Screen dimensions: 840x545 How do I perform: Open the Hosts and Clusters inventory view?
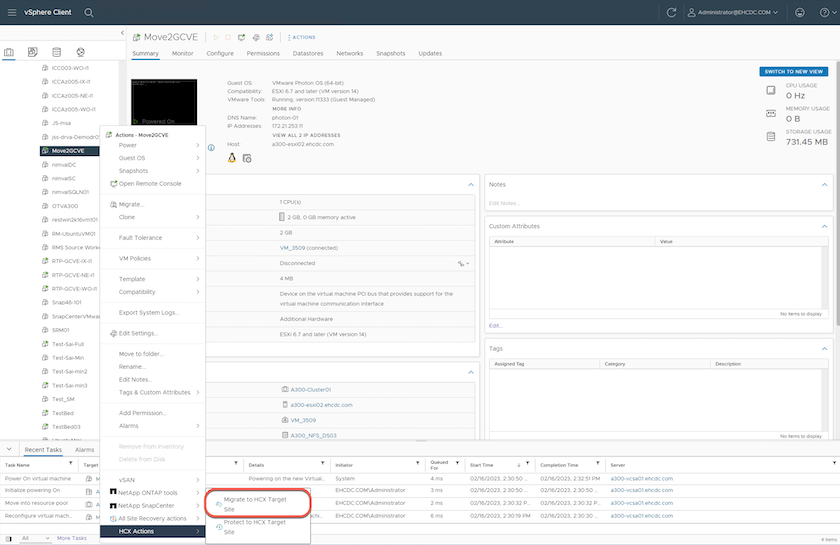click(10, 52)
